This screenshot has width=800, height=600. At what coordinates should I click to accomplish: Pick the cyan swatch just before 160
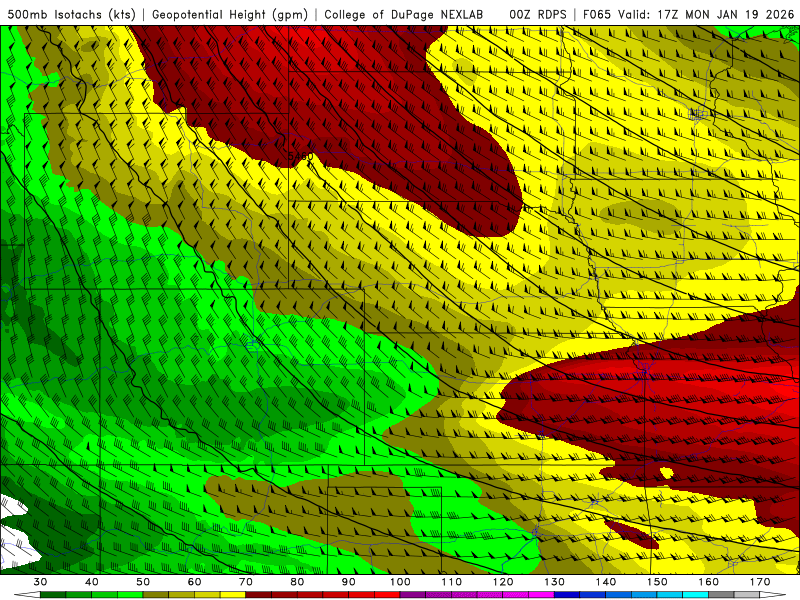(x=695, y=595)
